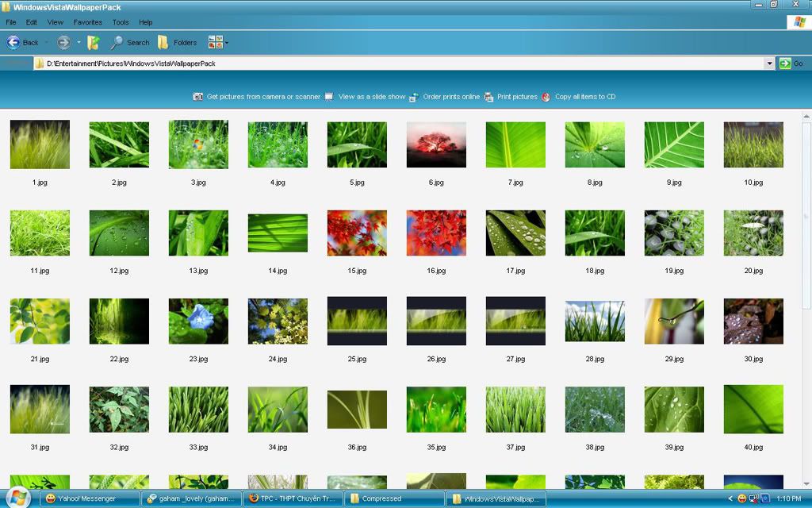This screenshot has height=508, width=812.
Task: Expand the address bar dropdown list
Action: (x=769, y=63)
